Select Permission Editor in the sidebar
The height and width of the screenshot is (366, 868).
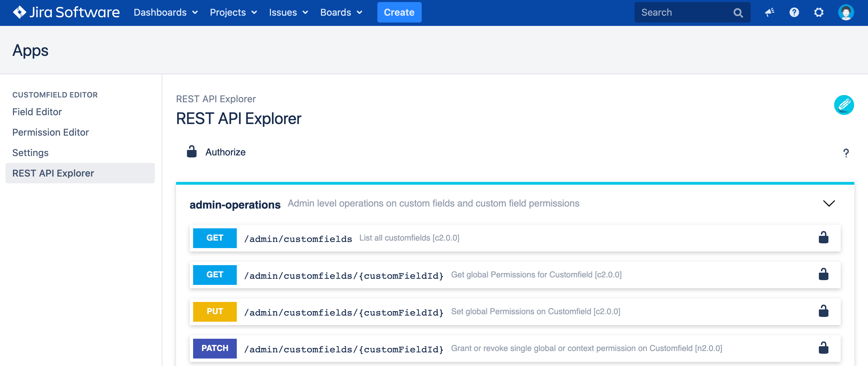[50, 132]
